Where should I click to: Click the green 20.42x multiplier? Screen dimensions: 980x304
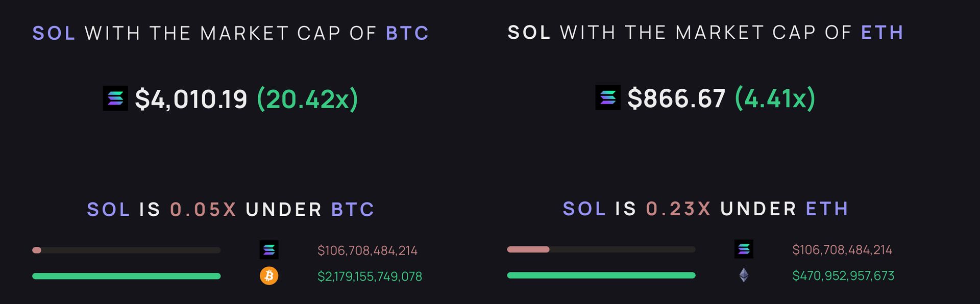click(307, 99)
